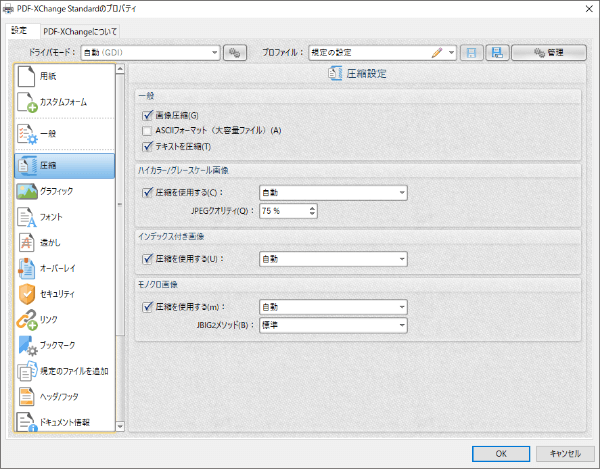
Task: Close the properties dialog window
Action: click(x=589, y=9)
